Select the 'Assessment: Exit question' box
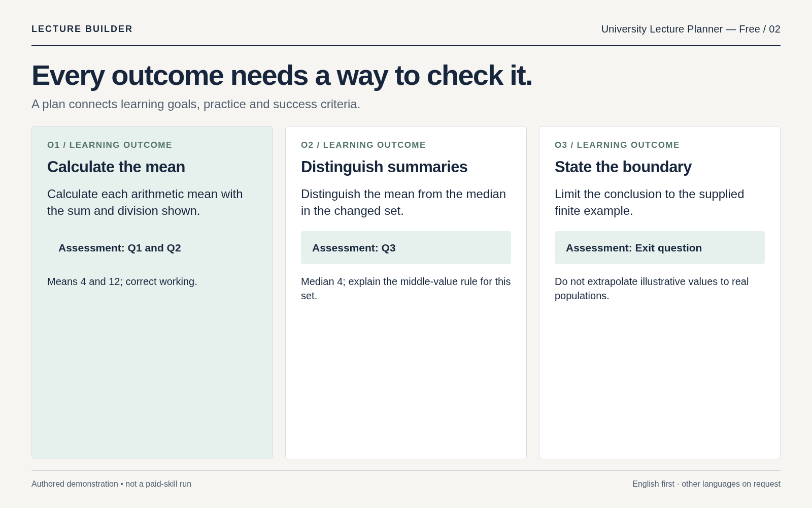 click(x=660, y=247)
